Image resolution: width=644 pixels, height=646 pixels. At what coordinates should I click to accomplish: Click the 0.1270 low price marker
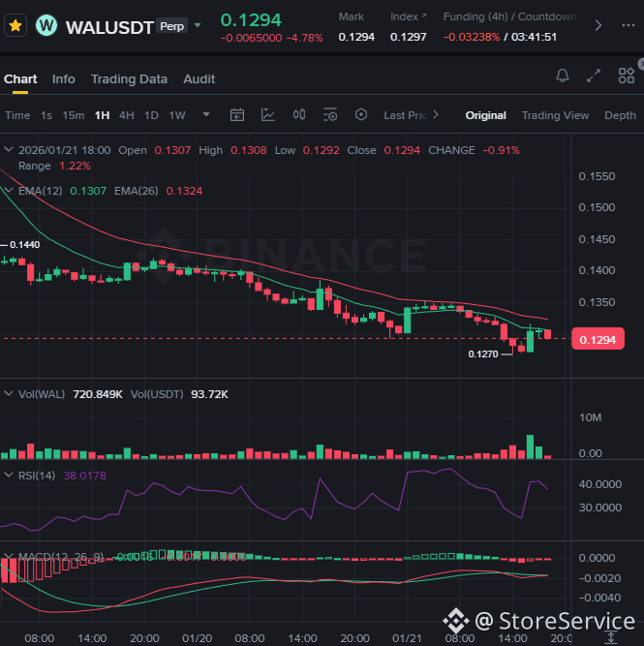coord(483,354)
